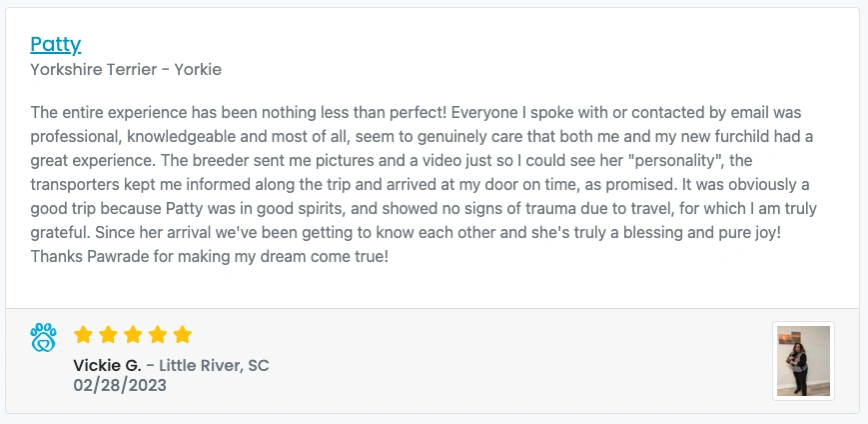868x424 pixels.
Task: Click the reviewer name Vickie G.
Action: (x=108, y=366)
